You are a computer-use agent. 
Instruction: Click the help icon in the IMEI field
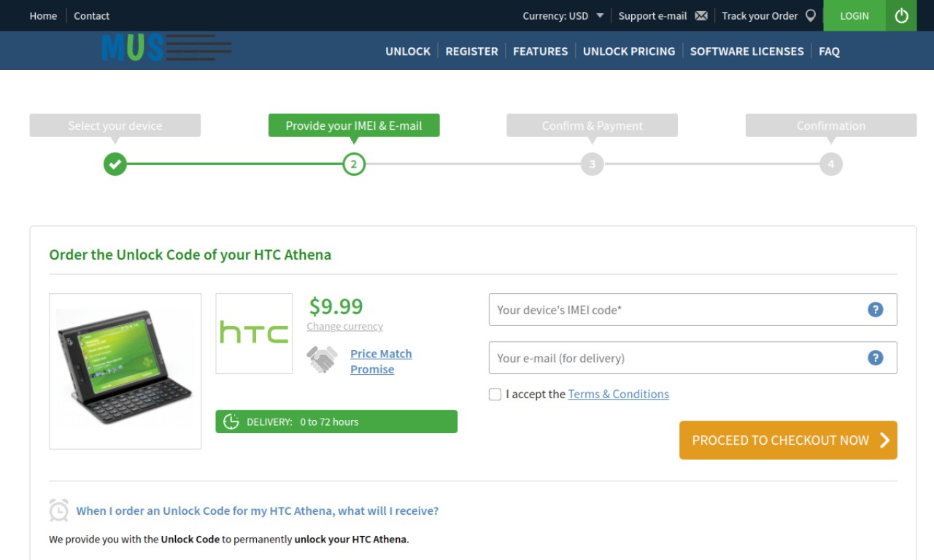[x=876, y=310]
